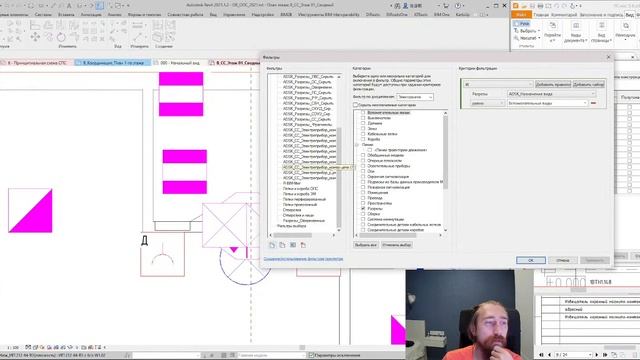This screenshot has height=360, width=640.
Task: Collapse the Линии category tree node
Action: point(357,145)
